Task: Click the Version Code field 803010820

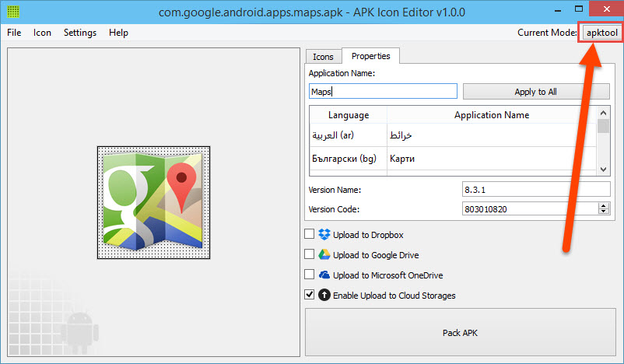Action: pyautogui.click(x=530, y=209)
